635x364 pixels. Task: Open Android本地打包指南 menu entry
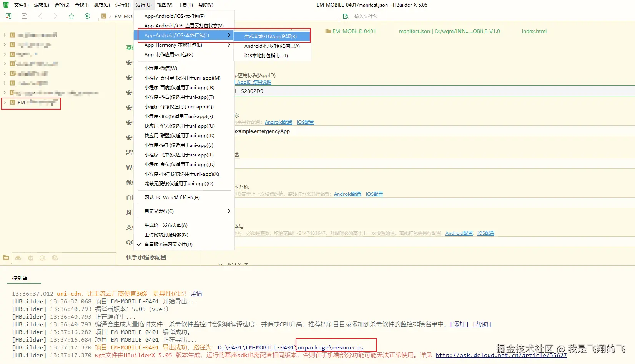pos(271,46)
